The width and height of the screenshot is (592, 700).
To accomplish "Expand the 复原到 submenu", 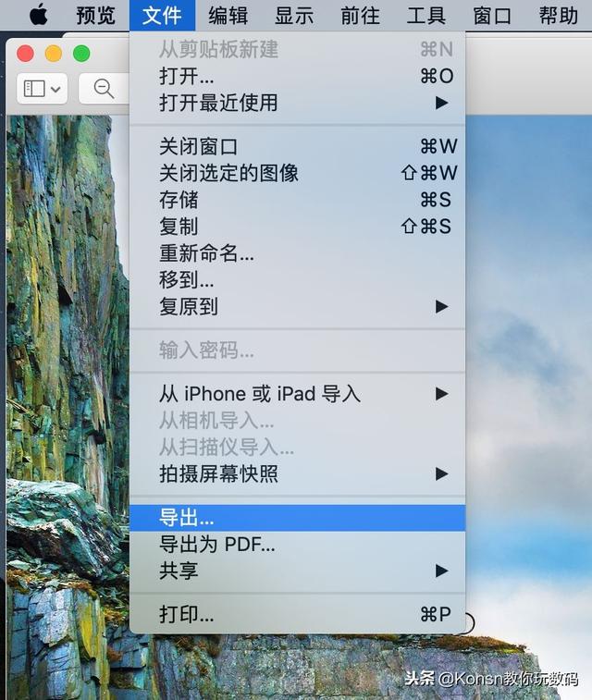I will 297,307.
